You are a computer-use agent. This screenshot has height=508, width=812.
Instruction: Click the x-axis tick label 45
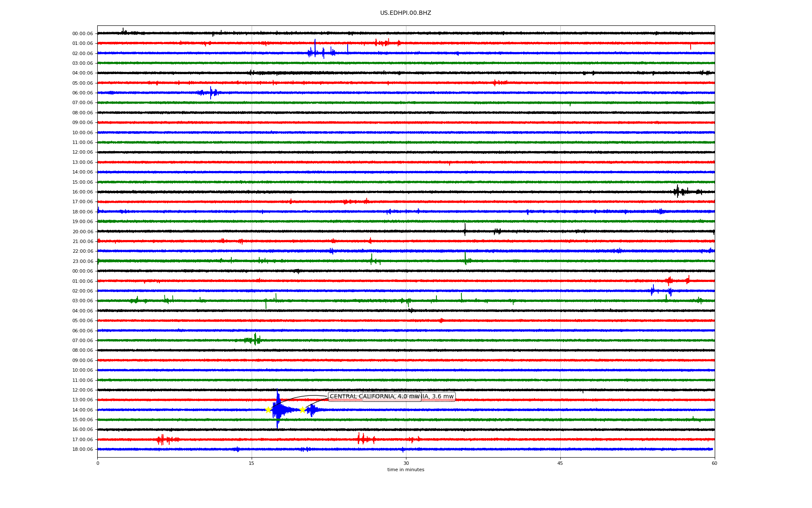click(560, 463)
